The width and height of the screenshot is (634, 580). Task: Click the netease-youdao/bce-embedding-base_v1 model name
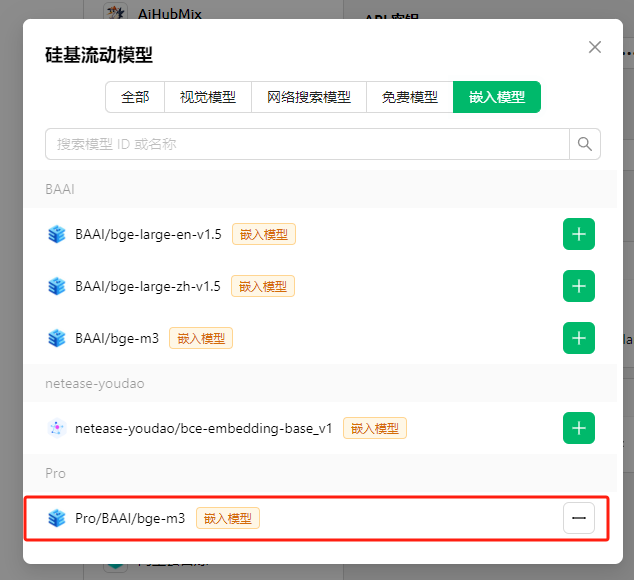pyautogui.click(x=204, y=428)
